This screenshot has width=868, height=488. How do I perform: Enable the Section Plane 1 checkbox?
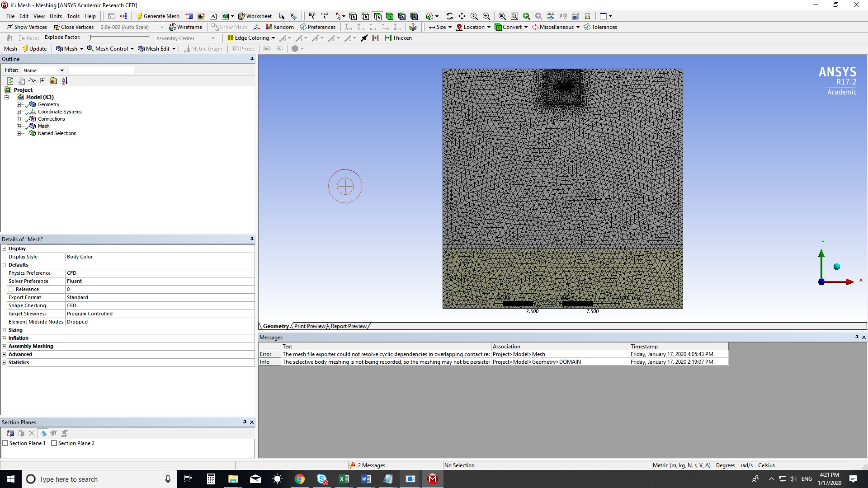[x=6, y=443]
